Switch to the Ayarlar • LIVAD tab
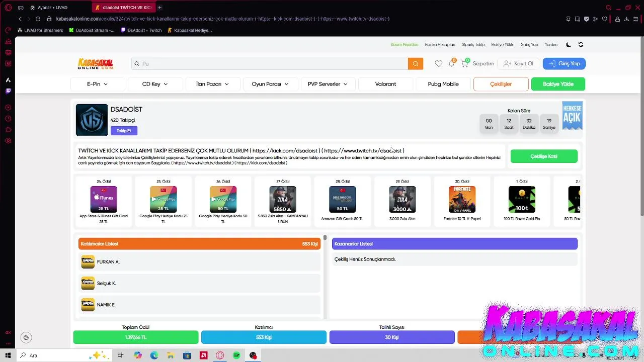Image resolution: width=644 pixels, height=362 pixels. point(53,8)
